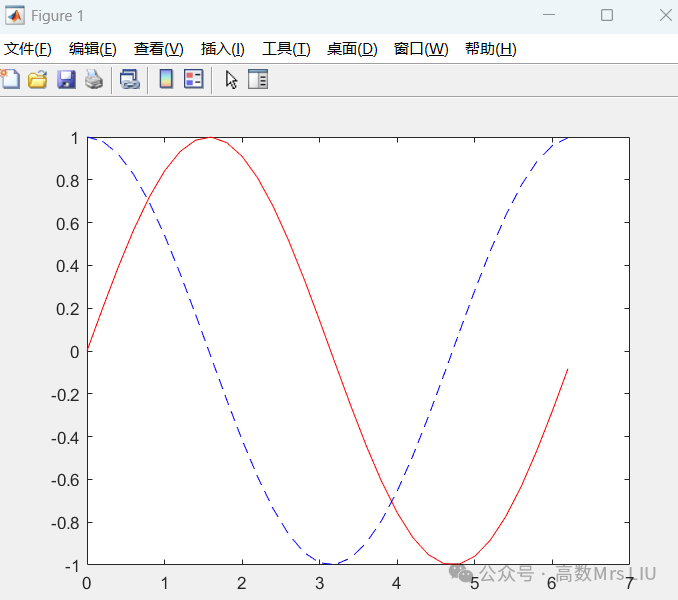This screenshot has height=600, width=678.
Task: Save the figure with the floppy disk icon
Action: [x=66, y=80]
